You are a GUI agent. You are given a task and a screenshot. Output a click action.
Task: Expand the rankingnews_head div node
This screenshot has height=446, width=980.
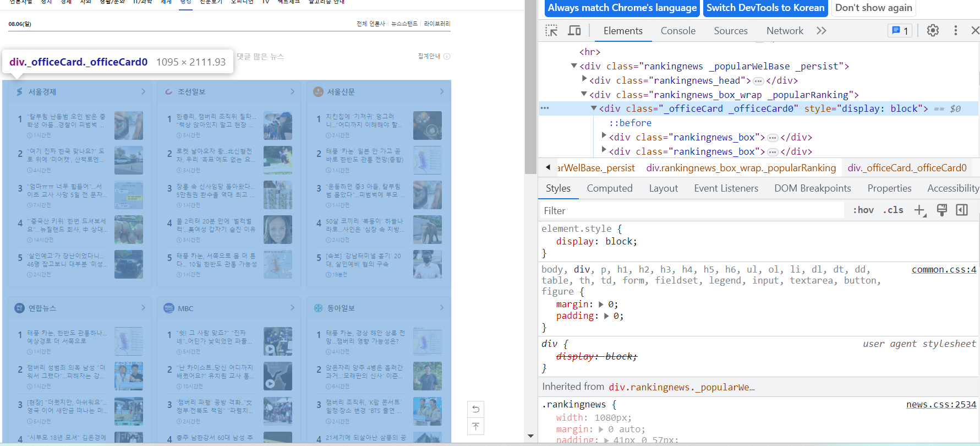[x=584, y=79]
